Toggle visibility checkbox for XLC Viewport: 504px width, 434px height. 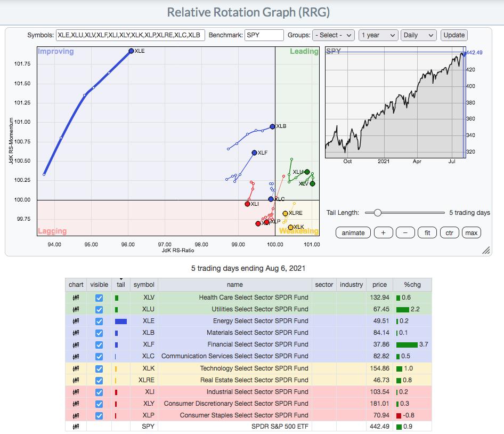tap(99, 357)
